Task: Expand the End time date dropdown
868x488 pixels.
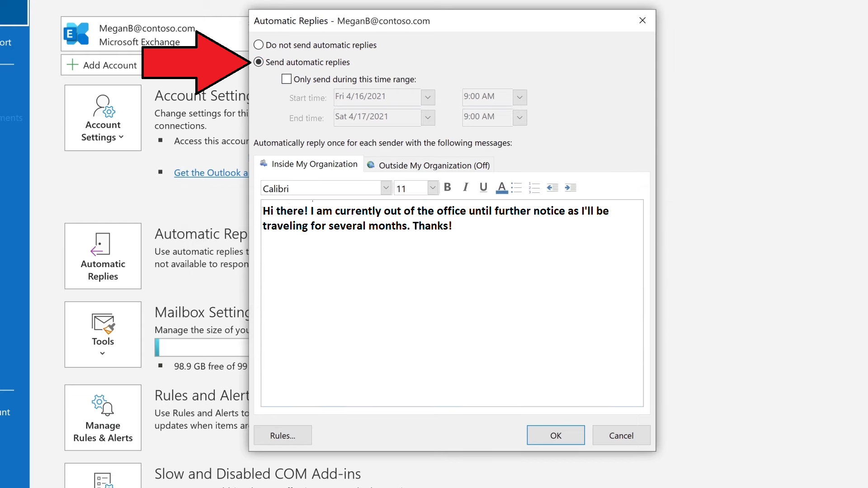Action: click(x=428, y=116)
